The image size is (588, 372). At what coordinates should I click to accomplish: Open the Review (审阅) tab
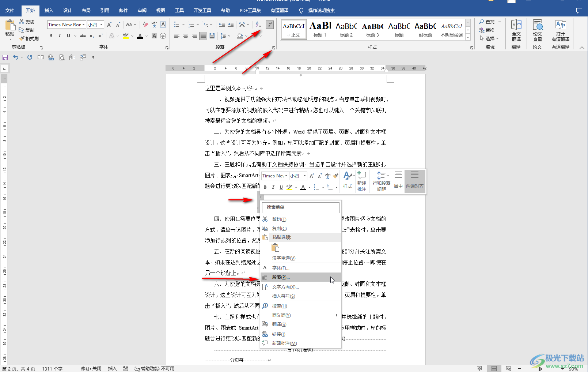142,11
